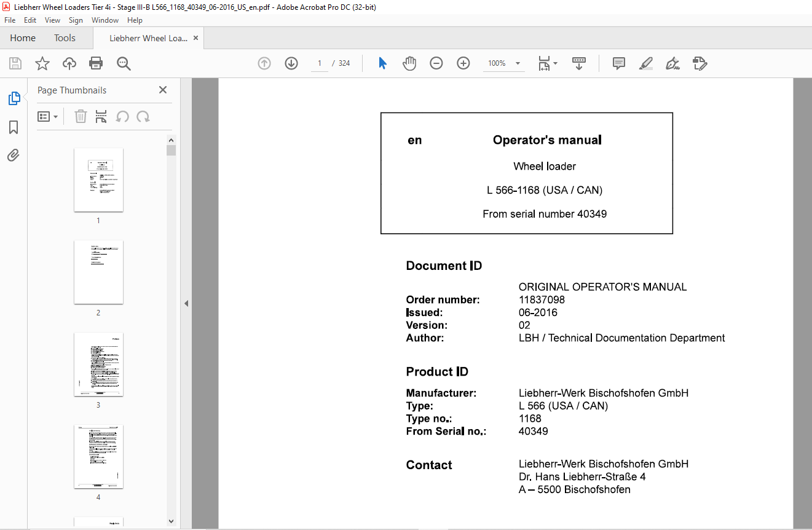The width and height of the screenshot is (812, 530).
Task: Open the Window menu
Action: tap(105, 20)
